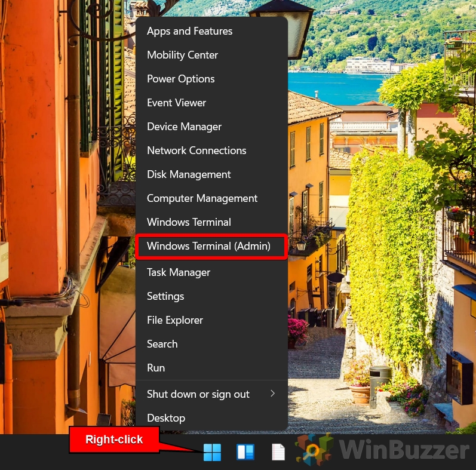Image resolution: width=476 pixels, height=470 pixels.
Task: Open the Notepad document taskbar icon
Action: [x=278, y=452]
